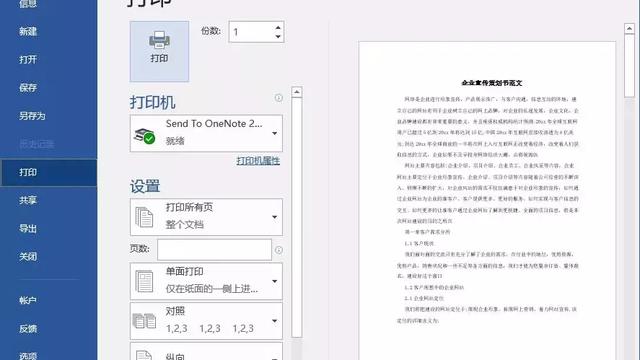
Task: Click the collated pages icon
Action: click(x=144, y=321)
